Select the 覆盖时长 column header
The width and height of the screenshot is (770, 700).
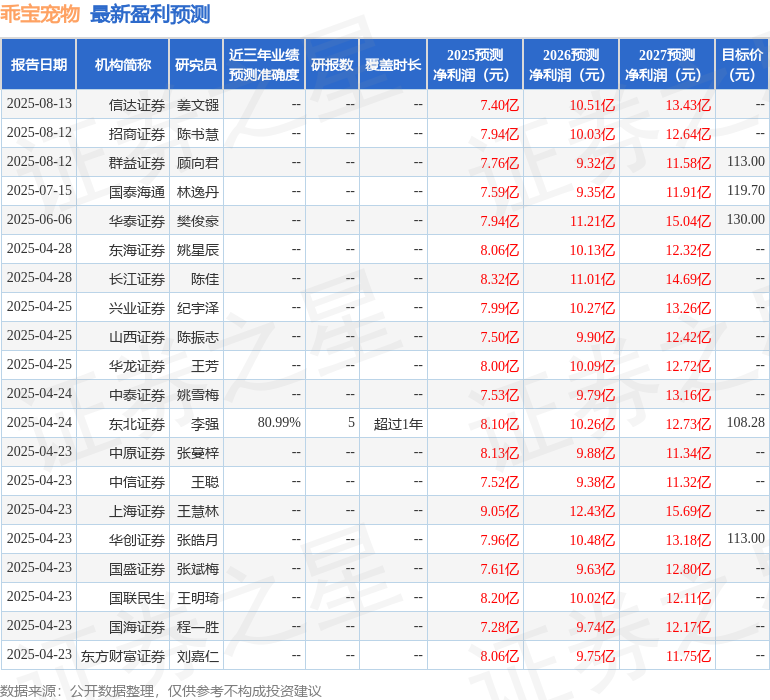(393, 65)
